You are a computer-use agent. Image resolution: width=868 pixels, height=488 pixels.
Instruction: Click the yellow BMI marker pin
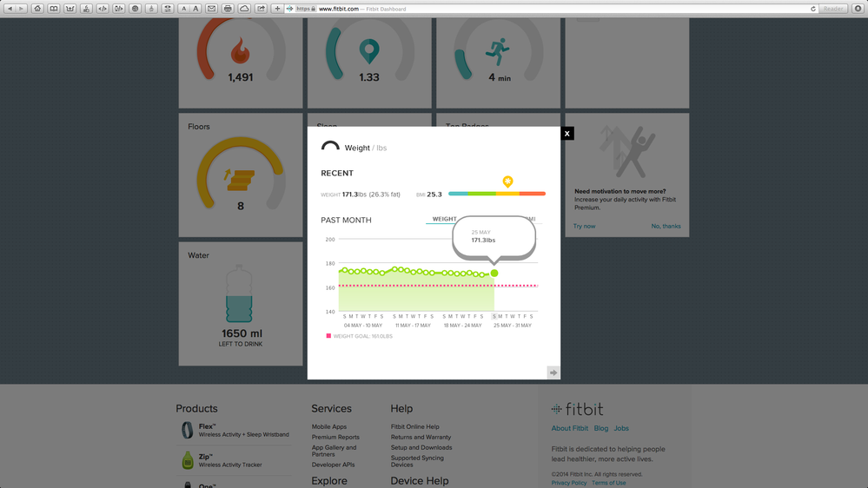coord(507,181)
